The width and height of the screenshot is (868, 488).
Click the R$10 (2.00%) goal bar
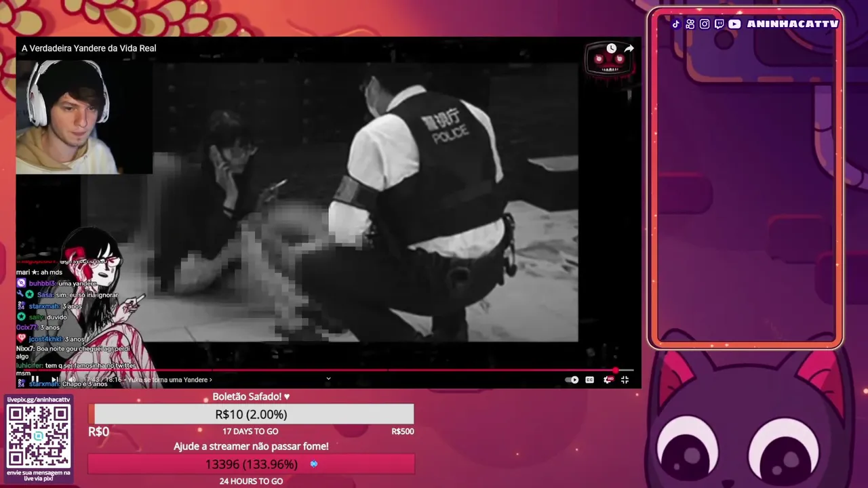tap(251, 414)
